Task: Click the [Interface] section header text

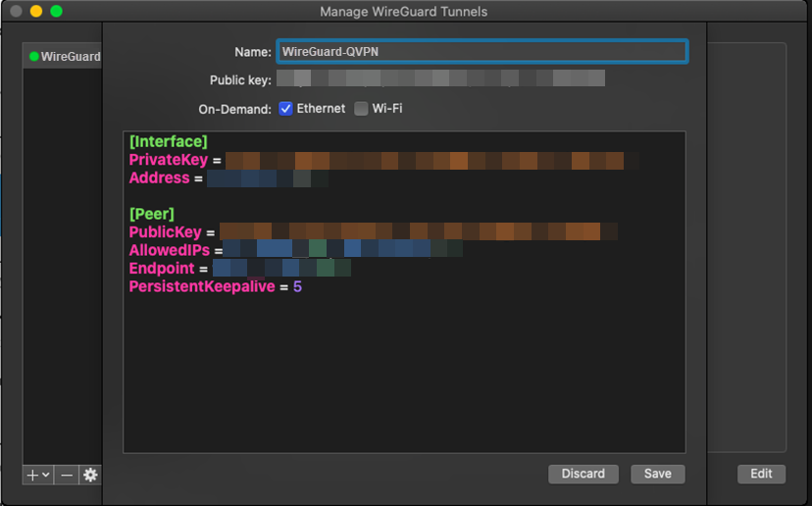Action: [169, 141]
